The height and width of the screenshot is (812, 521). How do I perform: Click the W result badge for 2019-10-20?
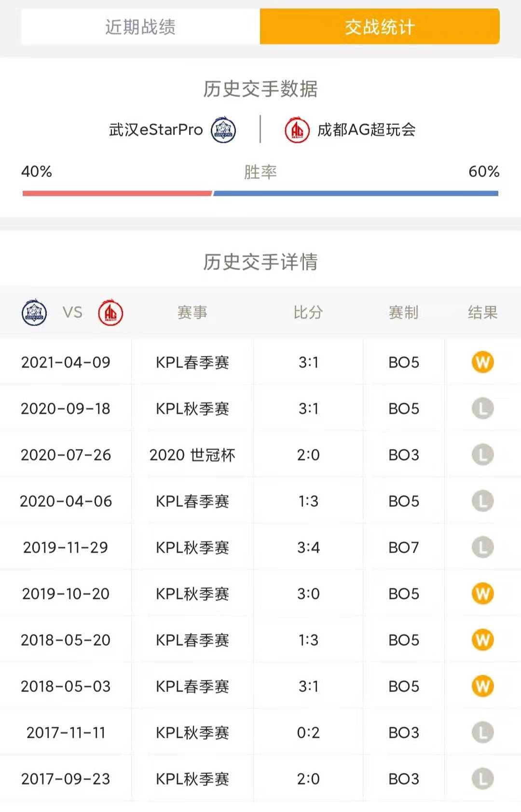tap(482, 594)
